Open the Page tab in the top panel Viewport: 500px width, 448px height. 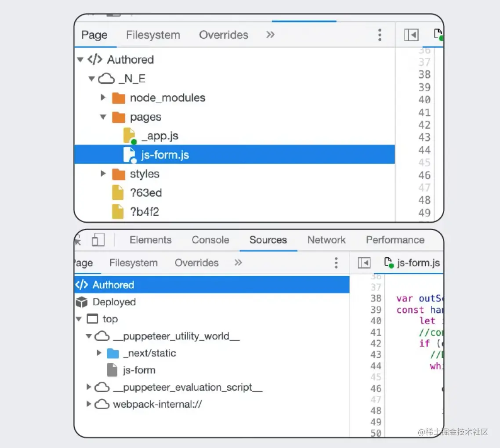tap(94, 35)
